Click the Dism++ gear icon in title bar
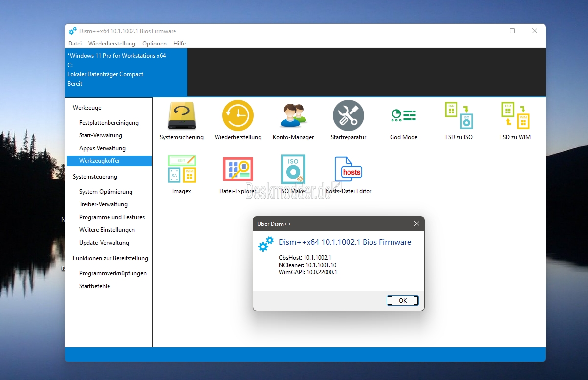 [x=73, y=31]
